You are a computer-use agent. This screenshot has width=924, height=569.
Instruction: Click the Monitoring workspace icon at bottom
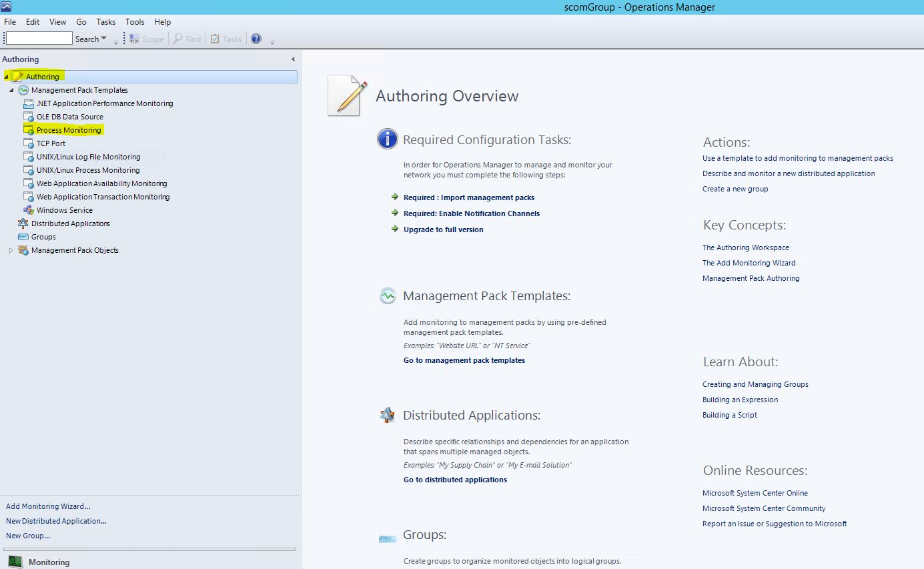click(15, 562)
